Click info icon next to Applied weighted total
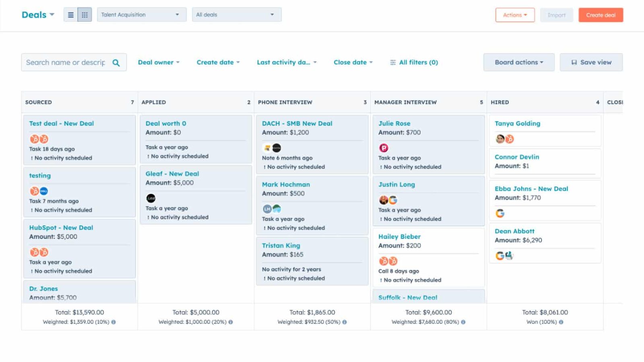The image size is (644, 362). click(x=231, y=322)
